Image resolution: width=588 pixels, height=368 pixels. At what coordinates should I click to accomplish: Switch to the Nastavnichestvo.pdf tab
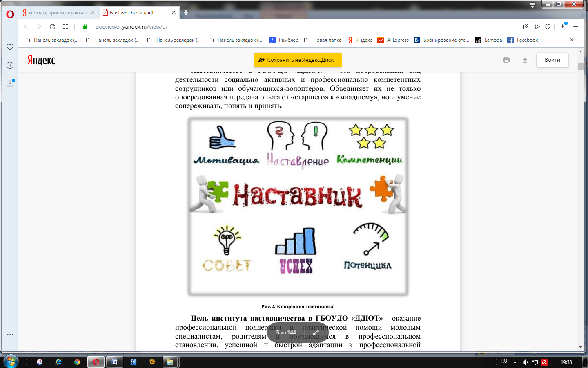click(x=135, y=13)
